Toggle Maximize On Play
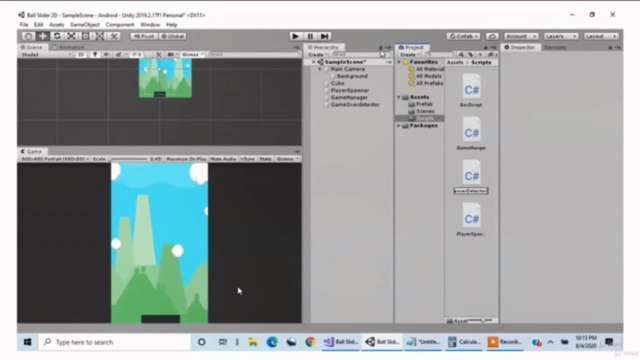 186,159
